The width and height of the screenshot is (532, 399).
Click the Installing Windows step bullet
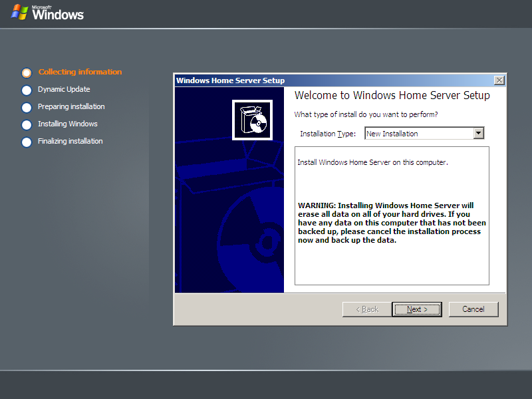27,124
